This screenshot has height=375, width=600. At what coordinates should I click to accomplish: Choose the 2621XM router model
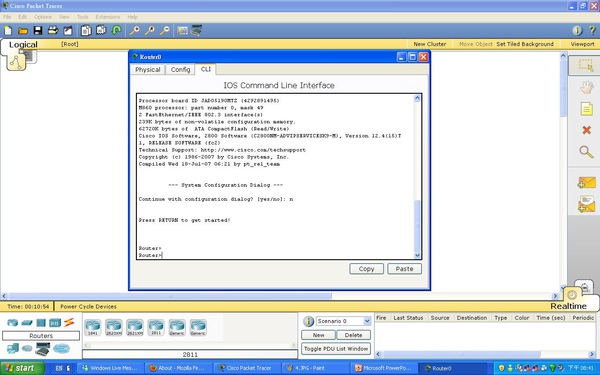pyautogui.click(x=135, y=328)
